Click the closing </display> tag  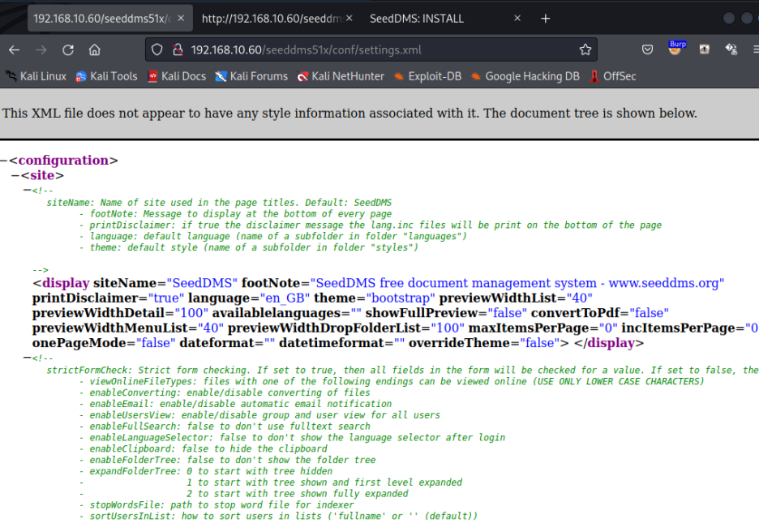click(x=609, y=343)
